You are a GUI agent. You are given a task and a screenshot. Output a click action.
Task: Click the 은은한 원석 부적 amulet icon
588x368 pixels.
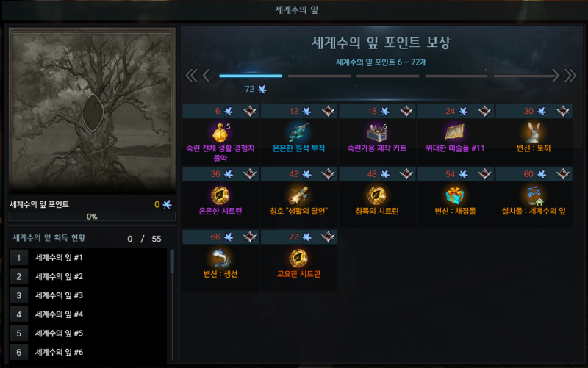pos(298,133)
